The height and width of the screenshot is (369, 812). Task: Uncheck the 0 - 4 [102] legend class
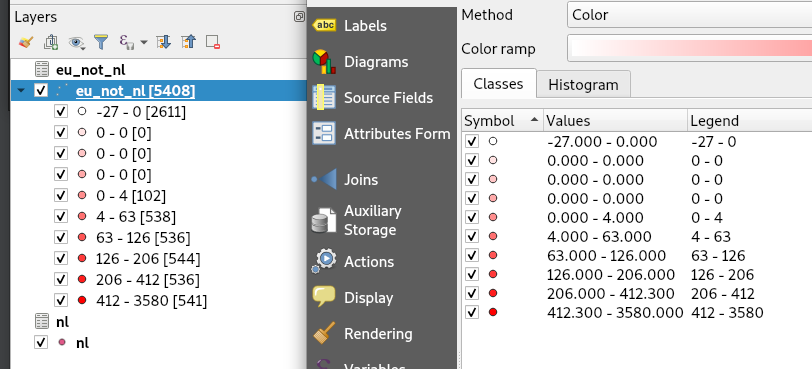tap(61, 195)
